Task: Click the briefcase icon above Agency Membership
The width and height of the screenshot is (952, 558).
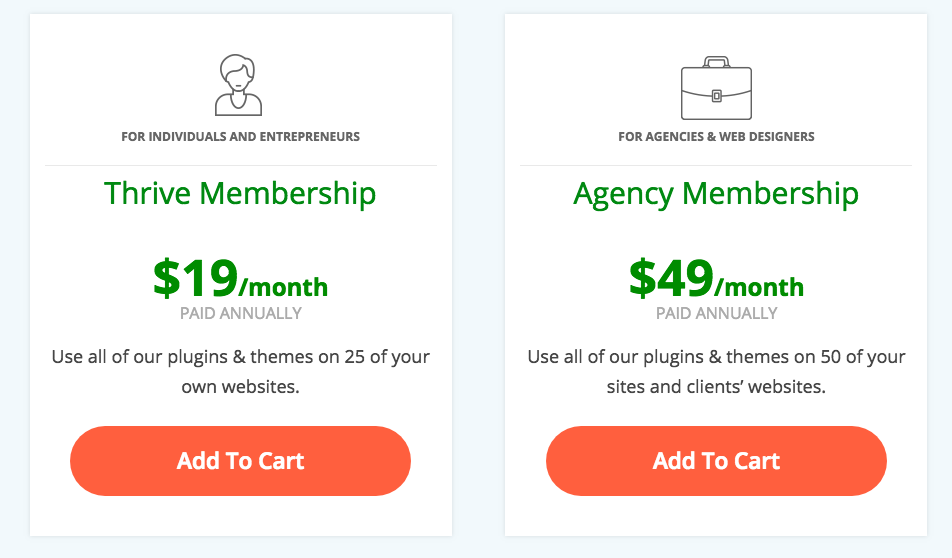Action: (x=716, y=88)
